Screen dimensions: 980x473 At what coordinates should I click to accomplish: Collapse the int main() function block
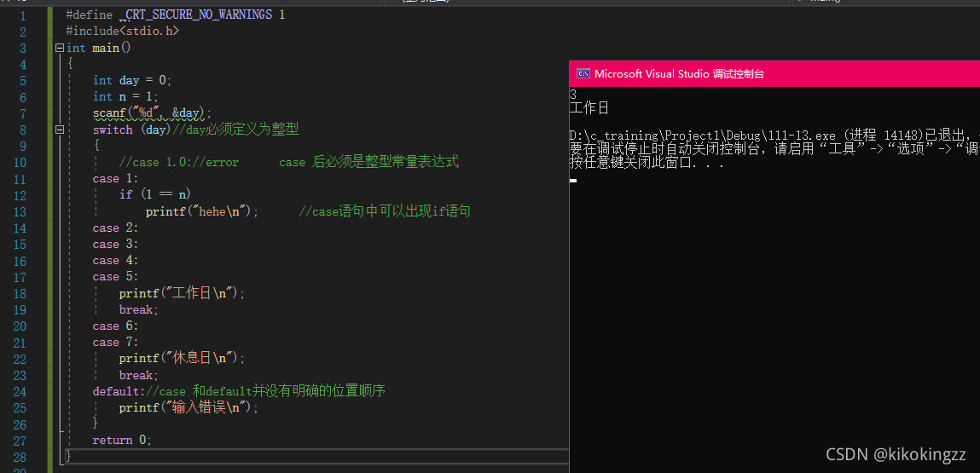click(59, 49)
